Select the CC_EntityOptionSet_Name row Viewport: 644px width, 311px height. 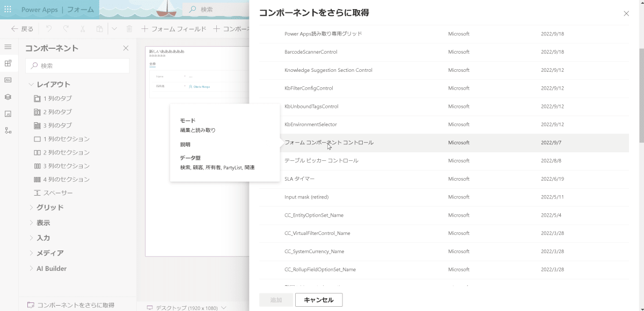coord(444,215)
